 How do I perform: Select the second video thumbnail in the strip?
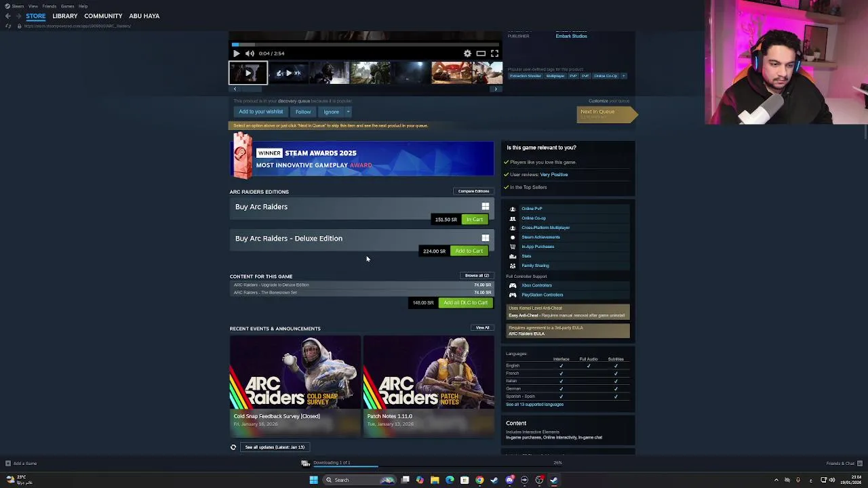click(289, 73)
